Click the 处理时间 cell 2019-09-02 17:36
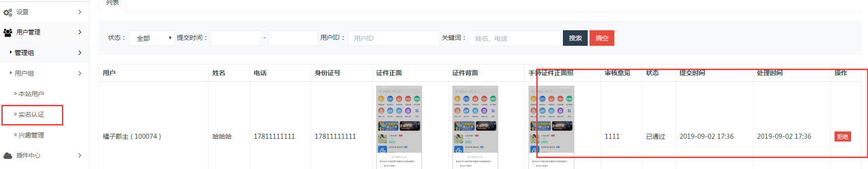Screen dimensions: 868x169 [784, 136]
